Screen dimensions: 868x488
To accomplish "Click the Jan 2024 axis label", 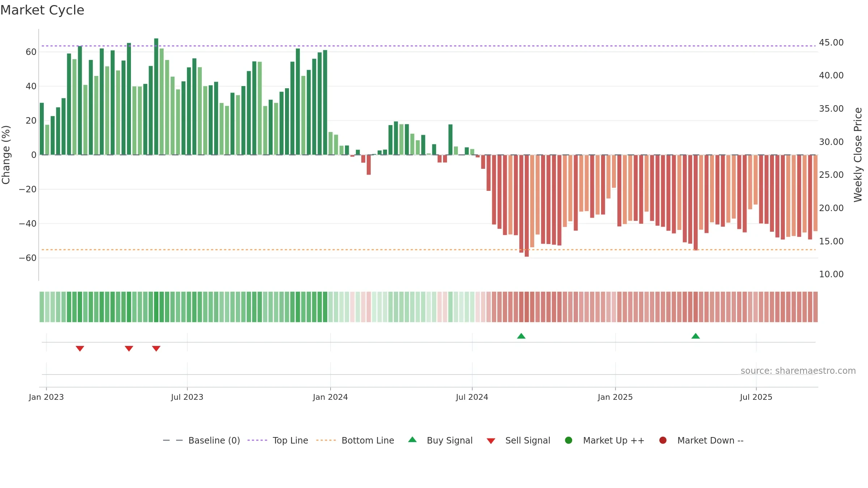I will (331, 397).
